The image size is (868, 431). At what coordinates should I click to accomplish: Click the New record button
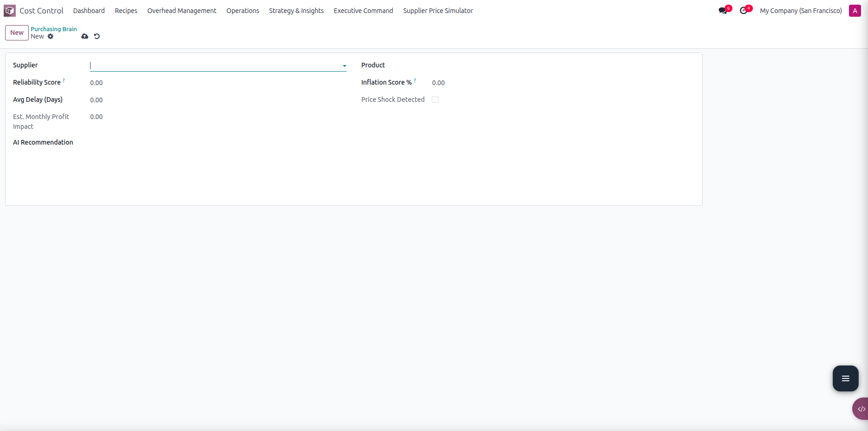(17, 33)
